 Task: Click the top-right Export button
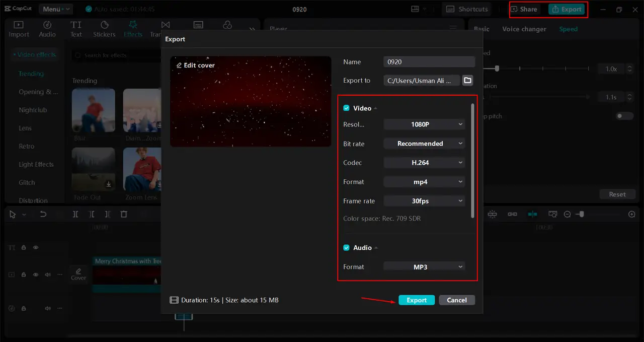[x=567, y=9]
